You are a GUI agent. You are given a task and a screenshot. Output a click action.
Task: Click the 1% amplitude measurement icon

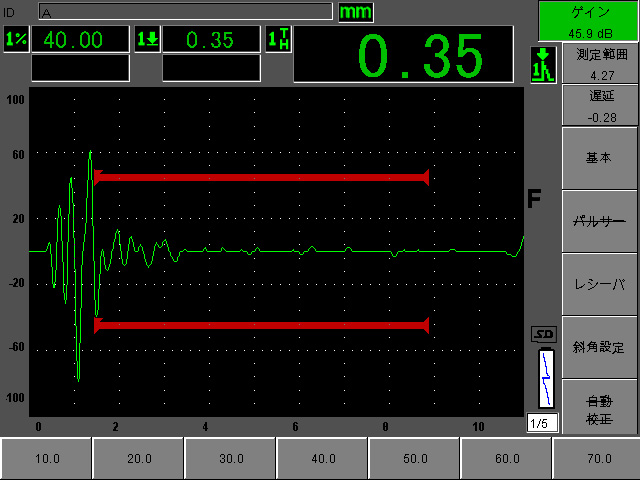[x=16, y=40]
